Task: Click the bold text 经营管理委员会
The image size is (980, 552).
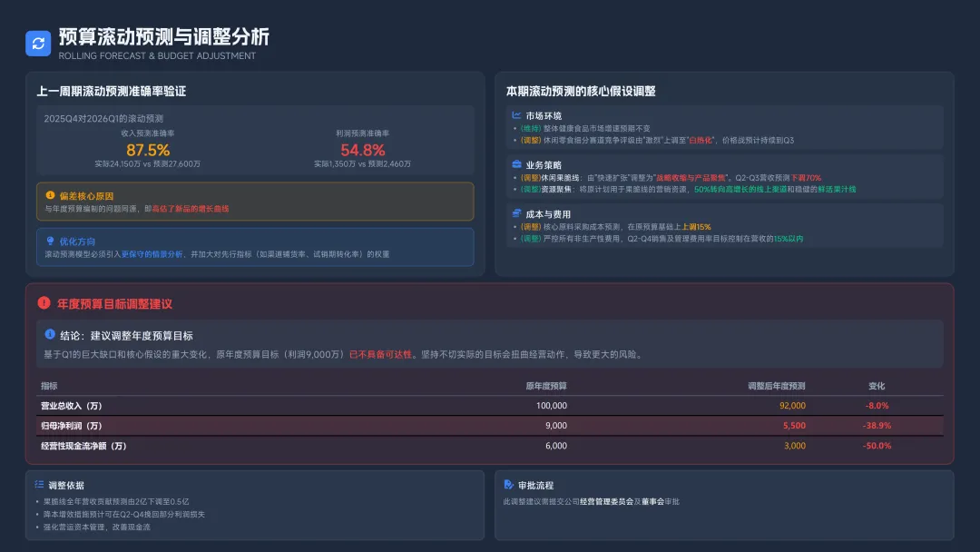Action: click(606, 501)
